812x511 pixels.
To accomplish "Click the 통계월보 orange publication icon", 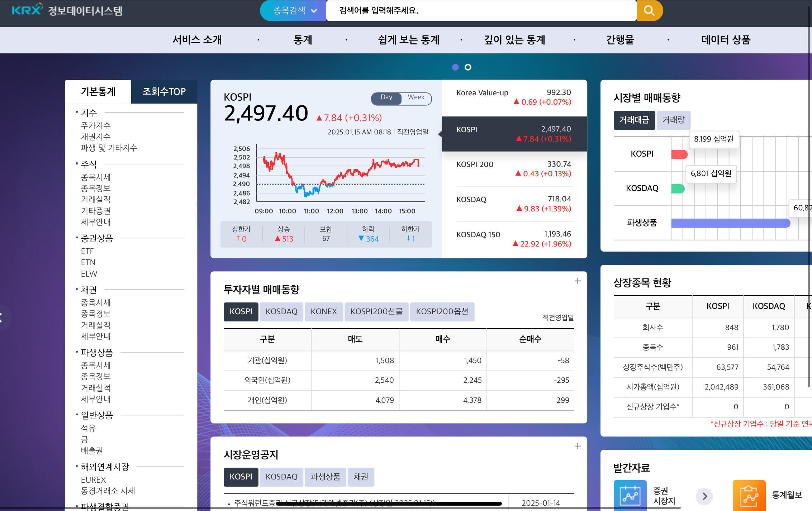I will coord(749,496).
